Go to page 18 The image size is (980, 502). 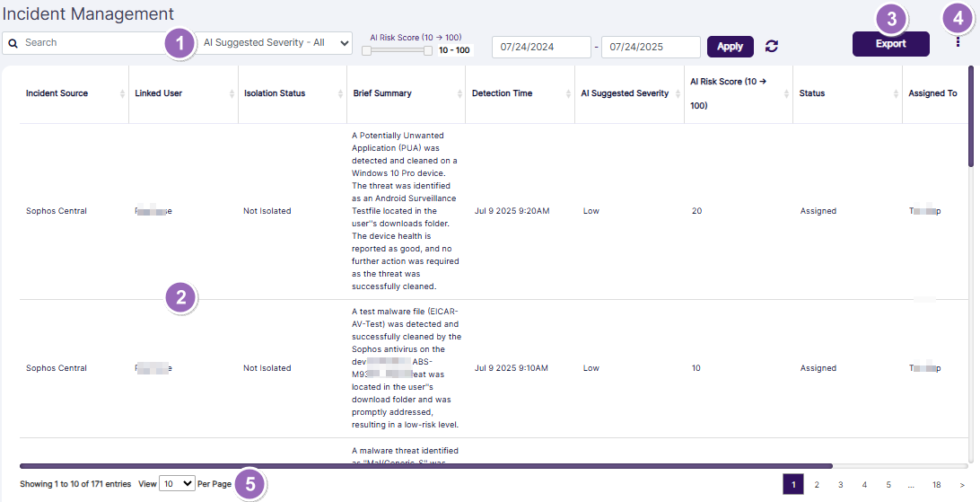tap(936, 485)
